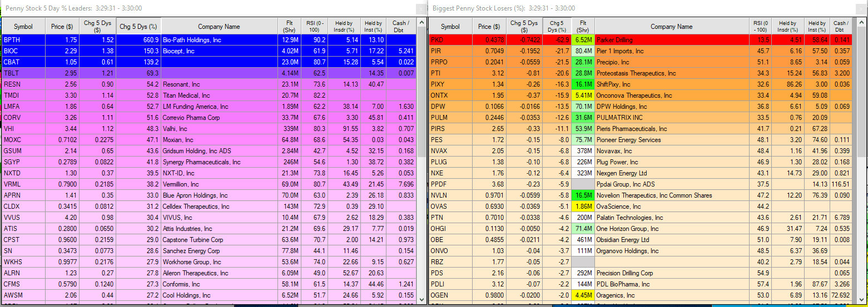Screen dimensions: 868x307
Task: Click the 5.41M float cell for ONTX
Action: click(x=583, y=95)
